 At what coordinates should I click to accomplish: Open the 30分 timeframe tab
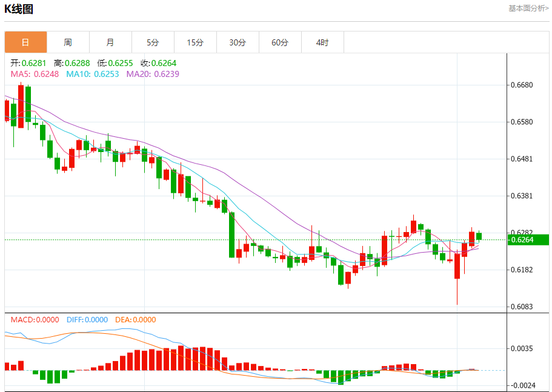(238, 42)
